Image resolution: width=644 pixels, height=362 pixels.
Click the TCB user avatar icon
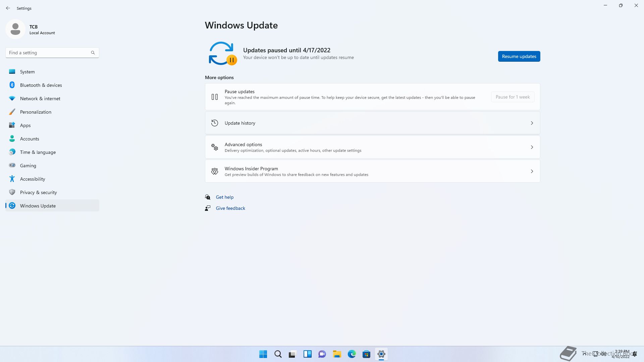(x=15, y=29)
